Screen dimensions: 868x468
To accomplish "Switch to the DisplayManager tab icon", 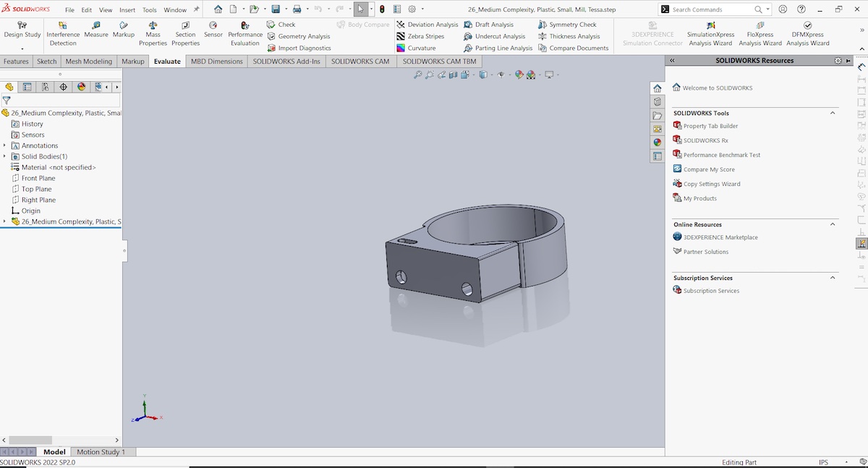I will [81, 87].
